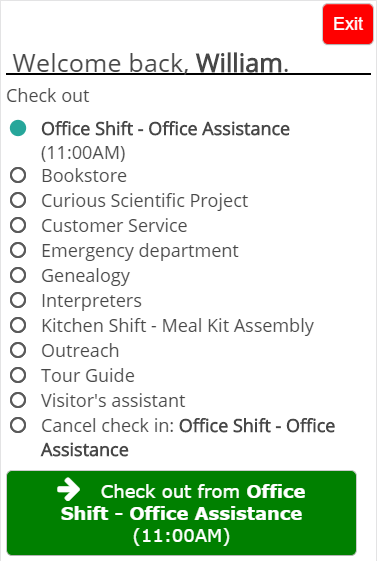
Task: Select the Interpreters option
Action: [x=18, y=301]
